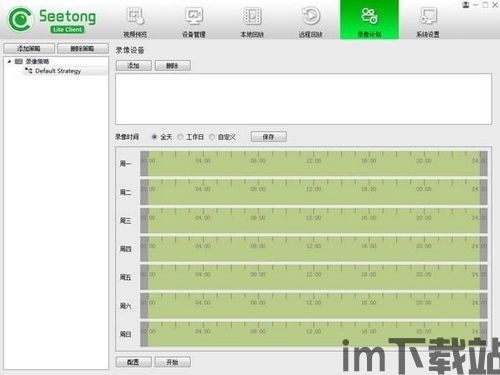Viewport: 500px width, 375px height.
Task: Click the 周五 Friday schedule timeline bar
Action: point(314,277)
